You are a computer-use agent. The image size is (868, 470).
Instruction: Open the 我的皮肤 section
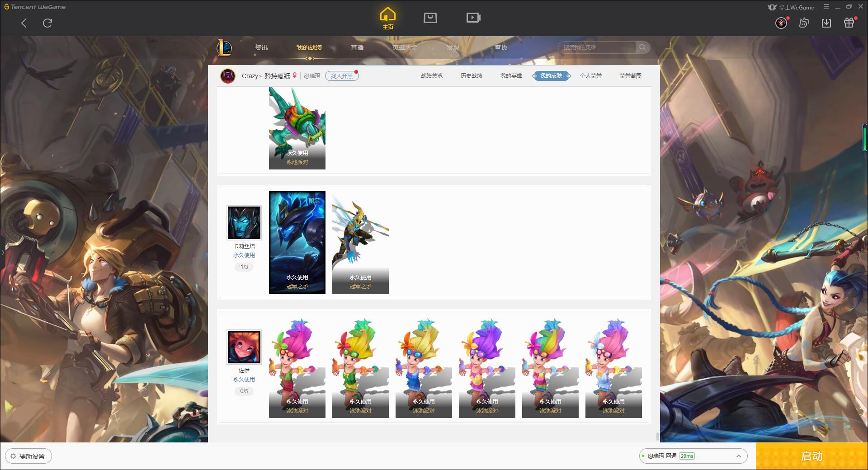(x=551, y=76)
